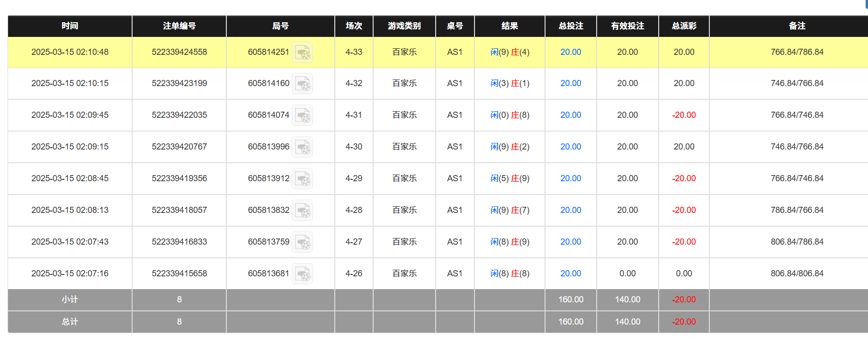Select the 总派彩 column header
868x344 pixels.
684,26
